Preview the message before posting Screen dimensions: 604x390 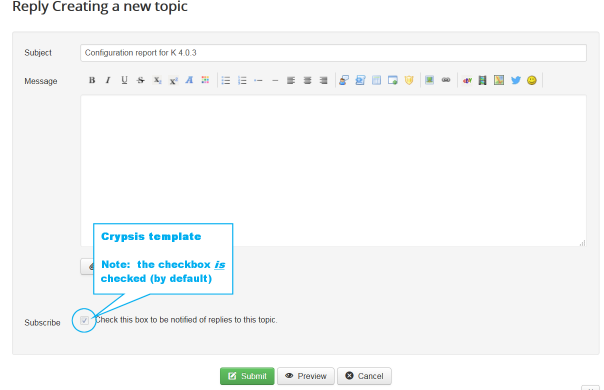point(306,376)
